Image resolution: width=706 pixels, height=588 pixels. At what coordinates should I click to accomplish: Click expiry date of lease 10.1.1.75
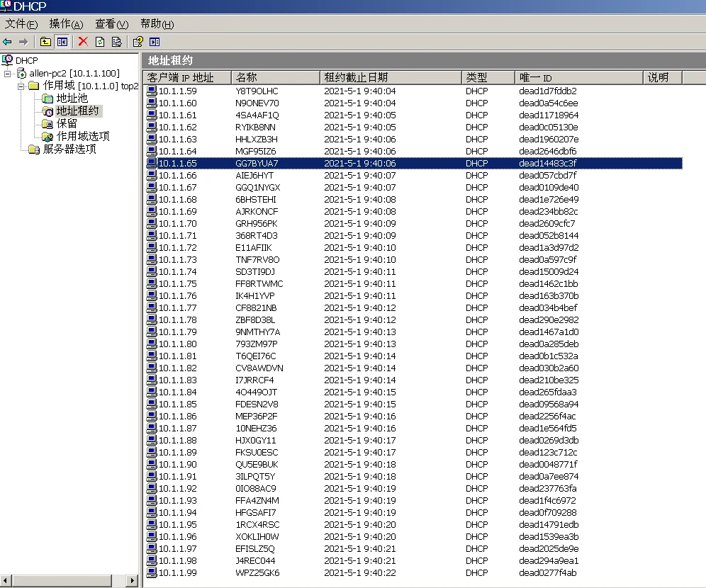[360, 284]
